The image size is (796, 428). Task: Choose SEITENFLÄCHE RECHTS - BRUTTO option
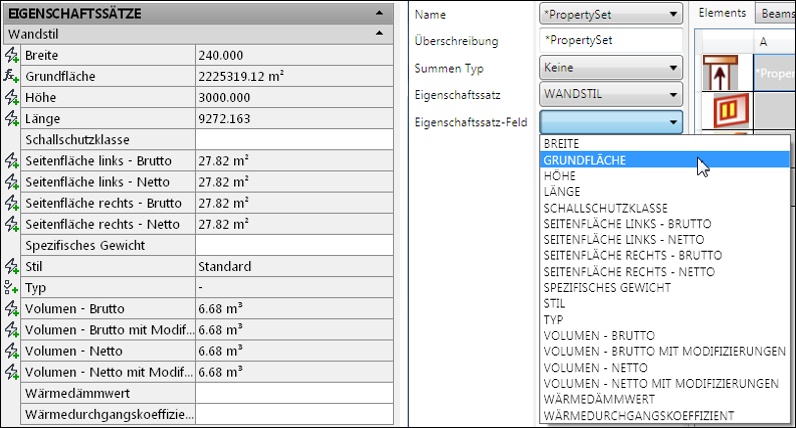tap(665, 255)
